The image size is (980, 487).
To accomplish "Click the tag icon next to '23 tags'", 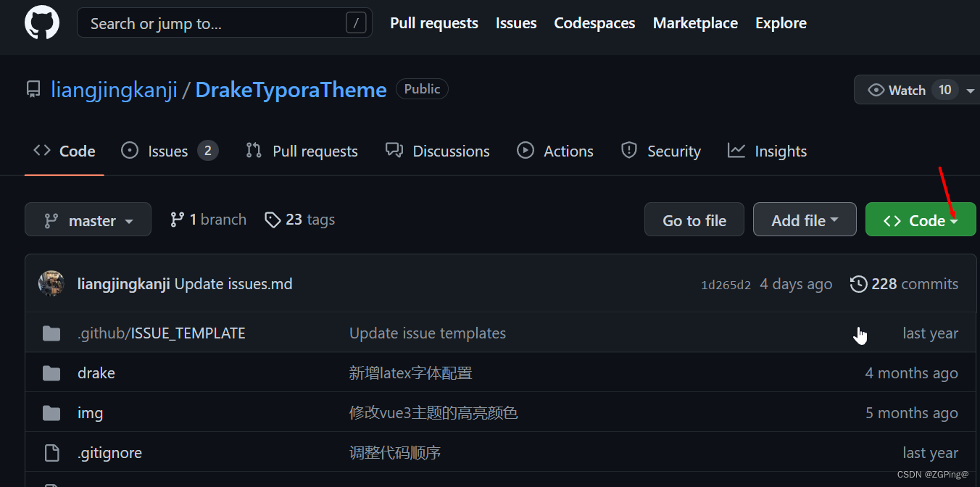I will pos(273,219).
